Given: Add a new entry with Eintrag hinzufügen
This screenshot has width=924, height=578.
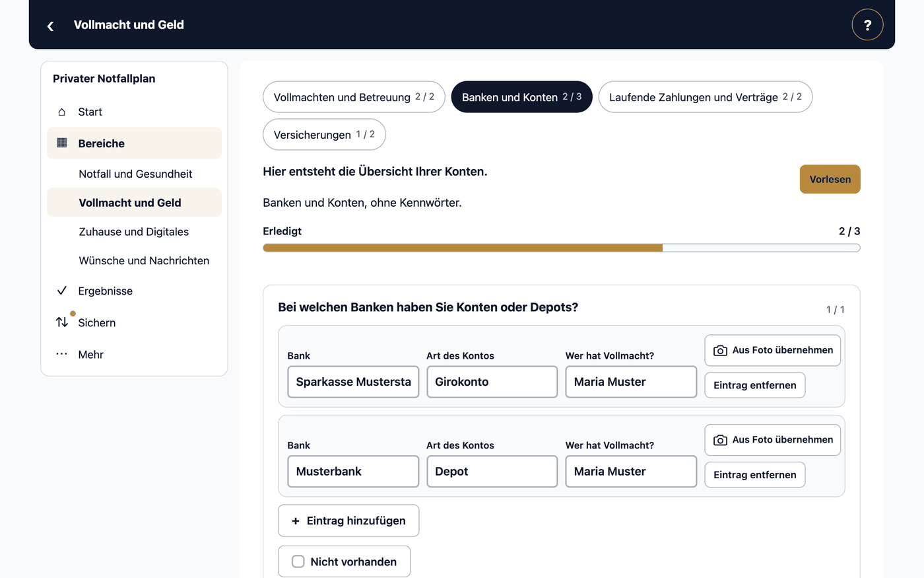Looking at the screenshot, I should coord(348,521).
